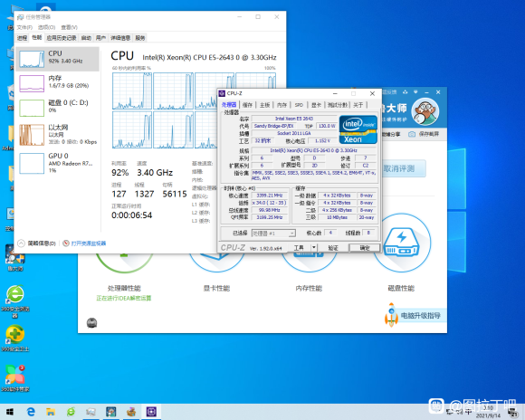Open the 鲁大师 desktop shortcut
The image size is (525, 420).
tap(15, 258)
